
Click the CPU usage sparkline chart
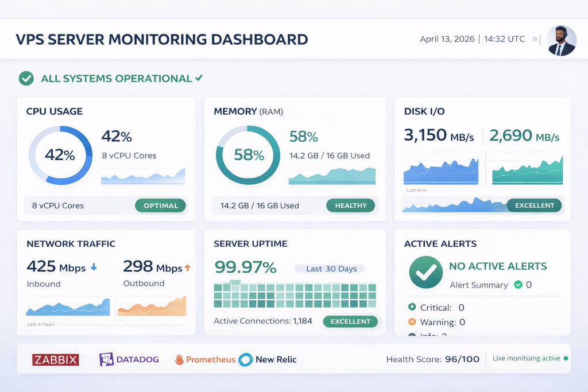coord(143,176)
